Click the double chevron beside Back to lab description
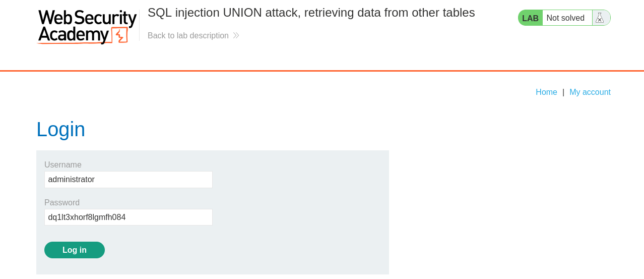Screen dimensions: 644x279 point(236,35)
